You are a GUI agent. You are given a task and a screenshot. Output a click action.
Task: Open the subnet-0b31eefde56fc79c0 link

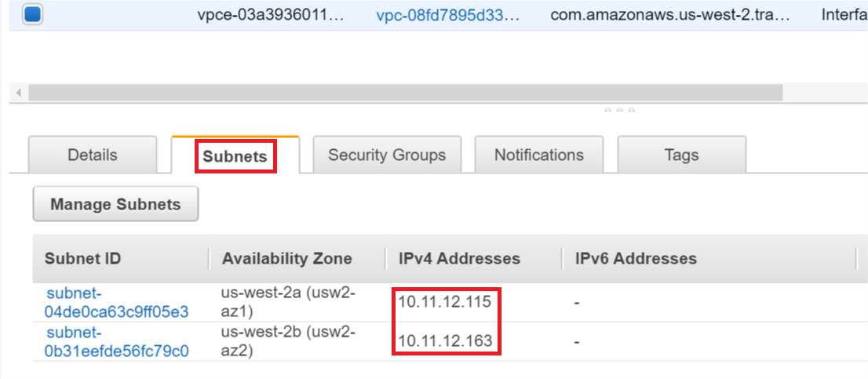[x=117, y=341]
